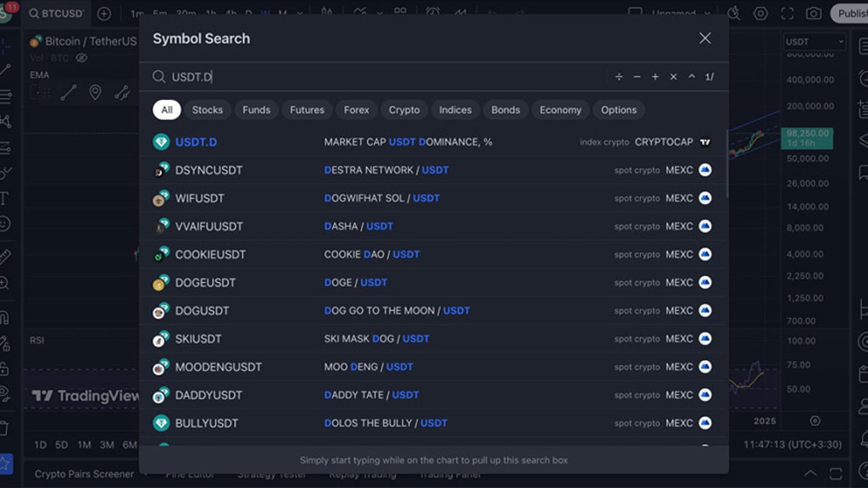
Task: Switch to the Funds filter
Action: (256, 109)
